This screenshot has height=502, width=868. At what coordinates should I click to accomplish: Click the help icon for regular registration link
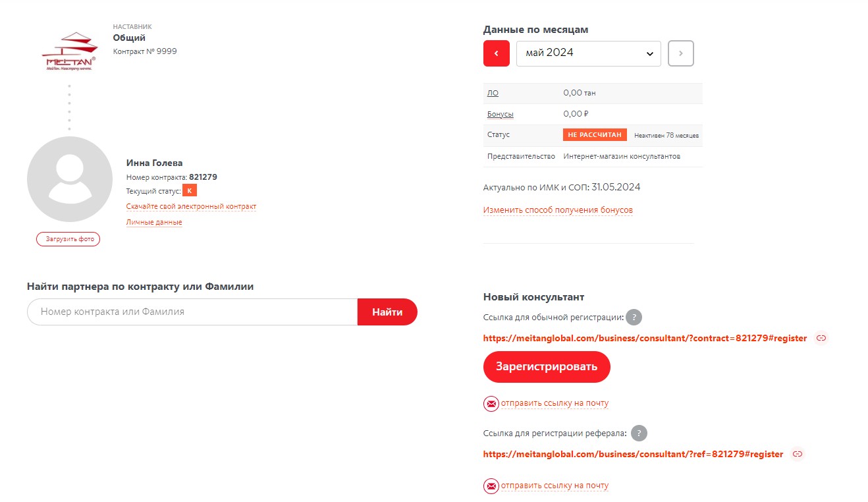[634, 318]
